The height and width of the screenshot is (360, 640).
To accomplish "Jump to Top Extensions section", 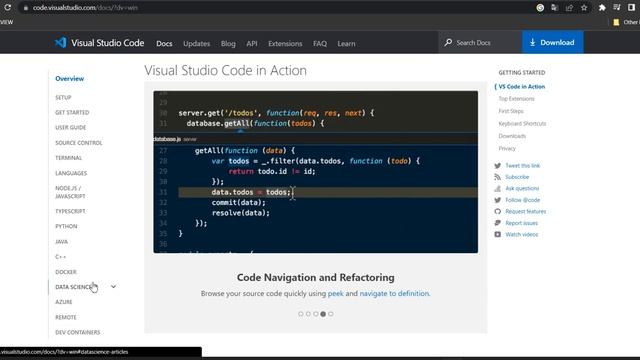I will (x=516, y=99).
